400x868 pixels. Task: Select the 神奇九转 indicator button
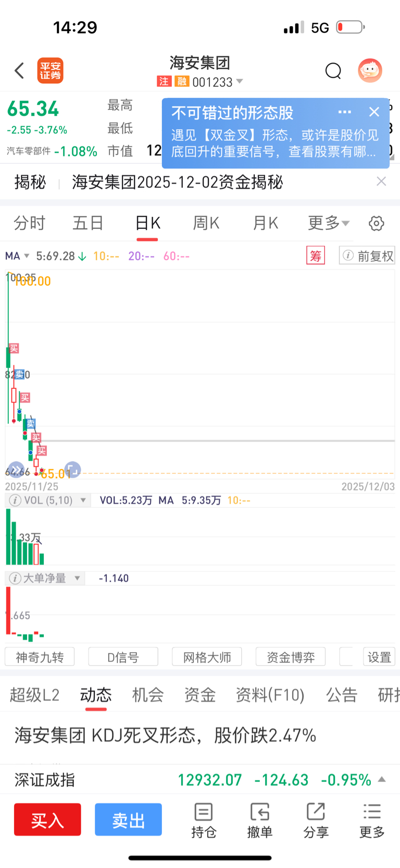(40, 657)
